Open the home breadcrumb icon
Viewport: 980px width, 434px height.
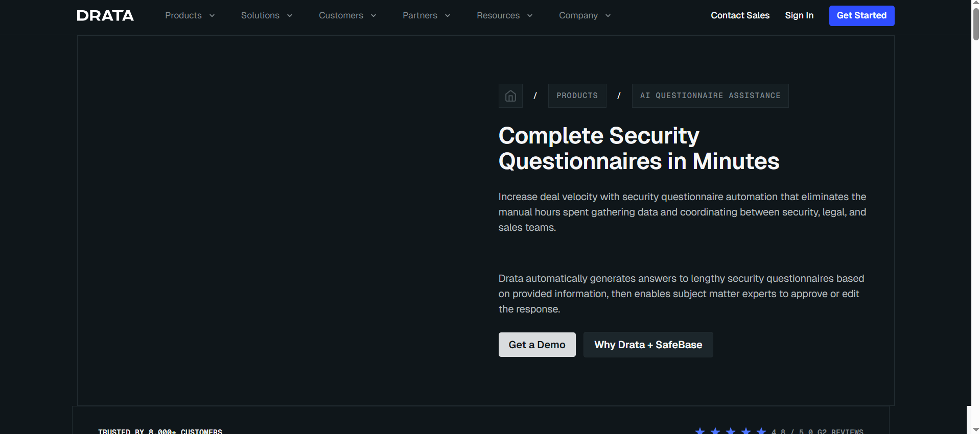(510, 95)
